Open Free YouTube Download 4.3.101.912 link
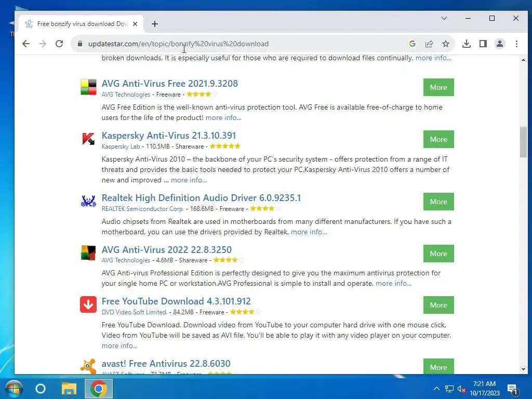 coord(176,301)
